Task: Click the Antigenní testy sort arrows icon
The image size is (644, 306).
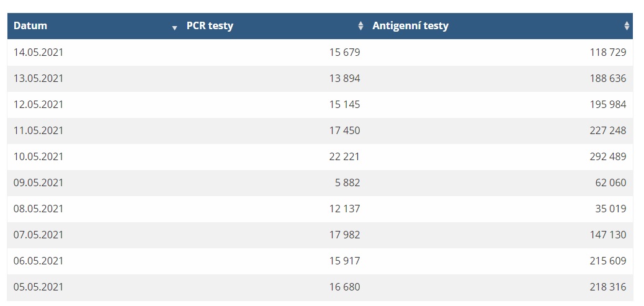Action: coord(627,26)
